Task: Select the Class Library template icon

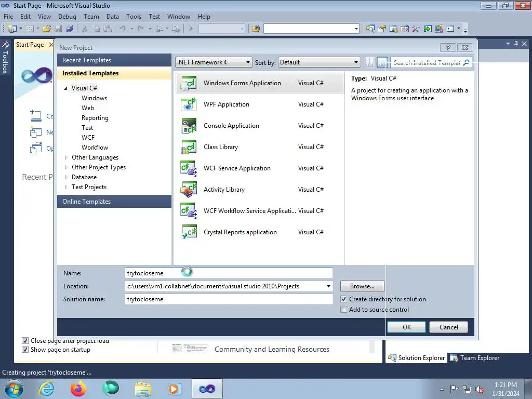Action: [188, 147]
